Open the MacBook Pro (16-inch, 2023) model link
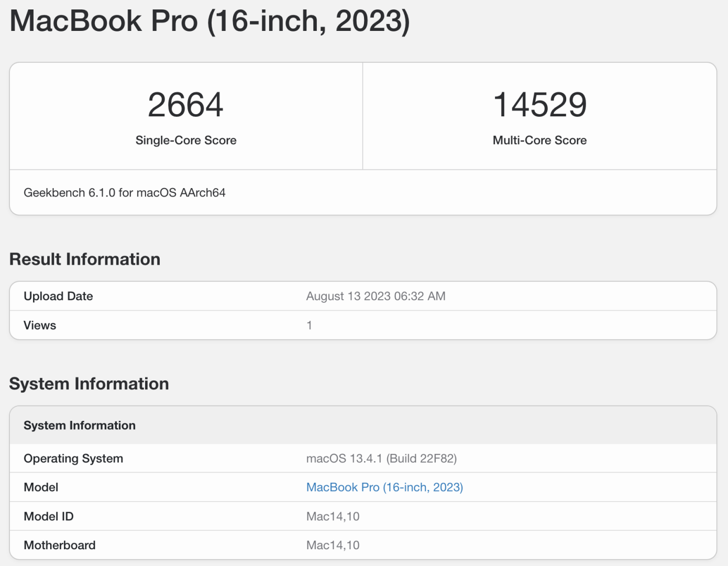The height and width of the screenshot is (566, 728). pos(384,487)
